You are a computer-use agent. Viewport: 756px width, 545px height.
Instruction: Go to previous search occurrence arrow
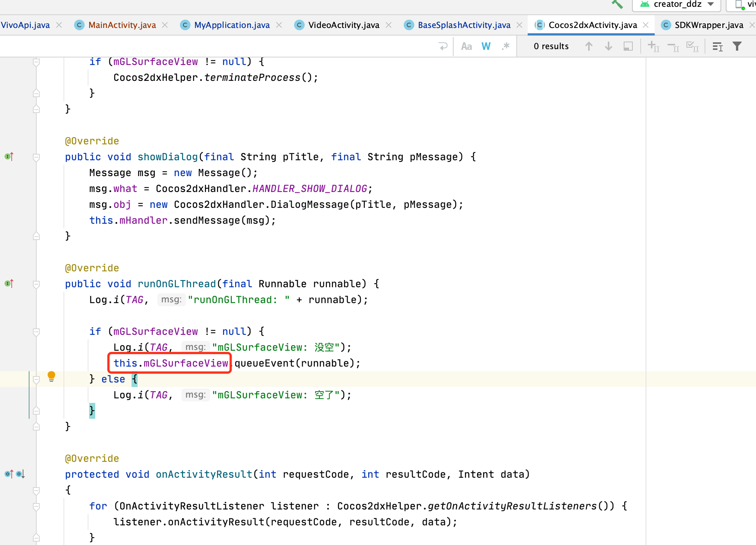click(x=589, y=46)
